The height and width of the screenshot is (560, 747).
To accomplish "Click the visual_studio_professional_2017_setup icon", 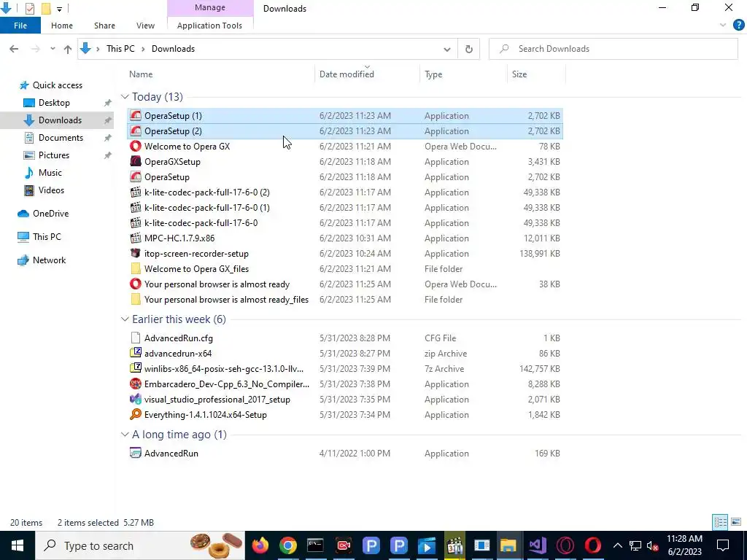I will (136, 399).
